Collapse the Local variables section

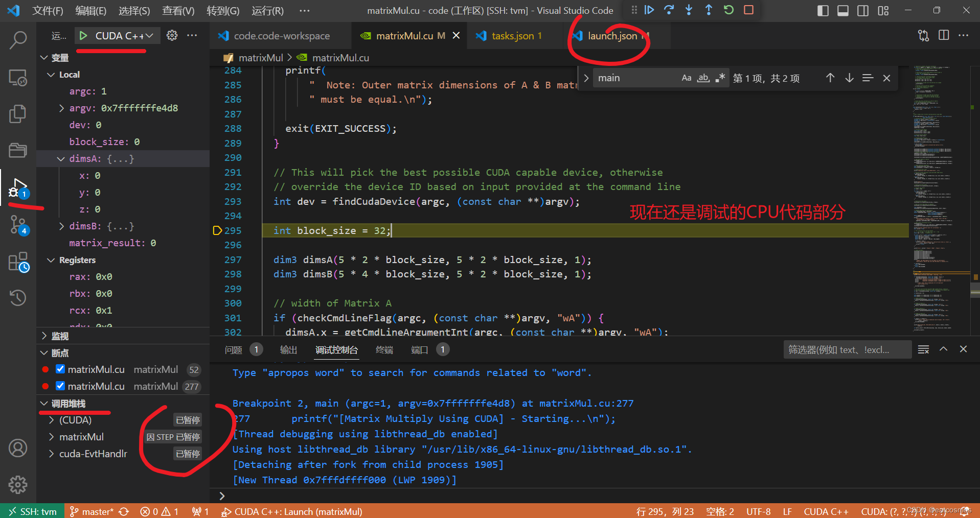(x=51, y=74)
